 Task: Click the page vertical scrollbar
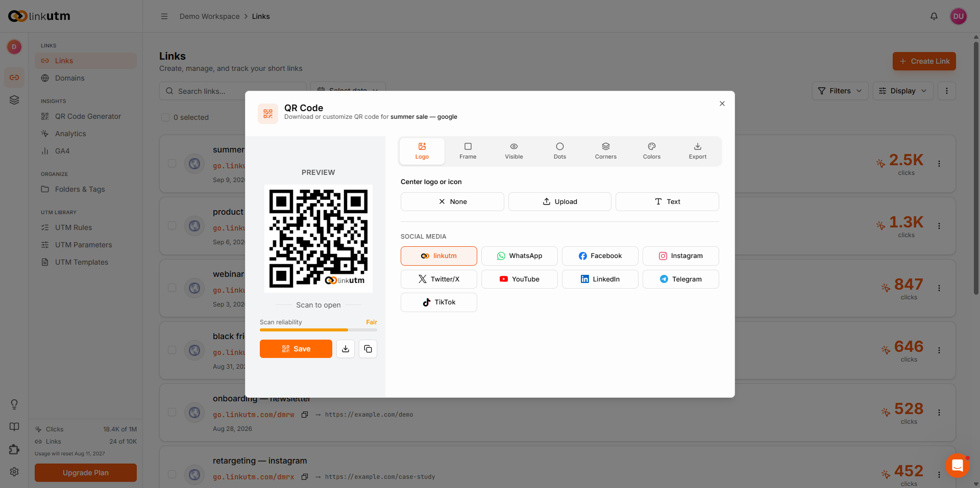point(976,168)
